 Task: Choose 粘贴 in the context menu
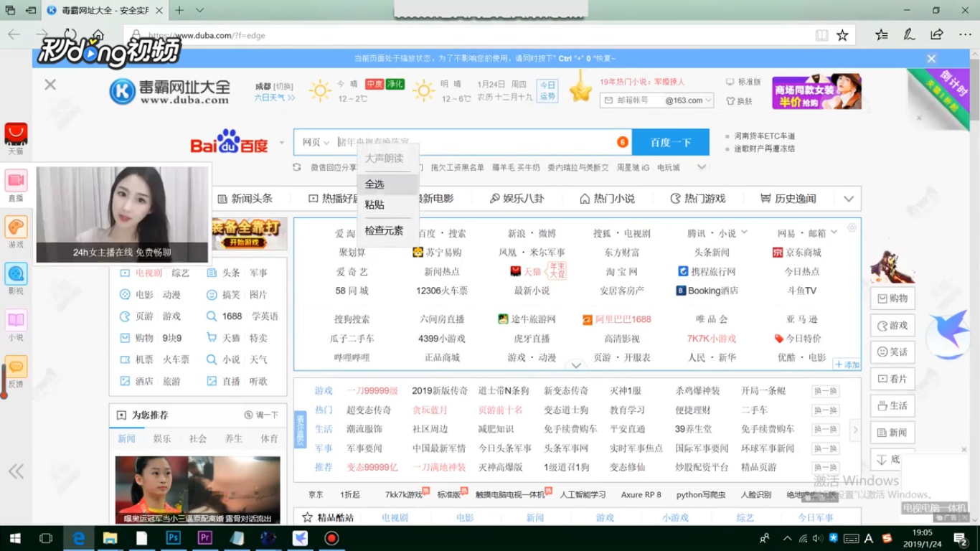(388, 204)
